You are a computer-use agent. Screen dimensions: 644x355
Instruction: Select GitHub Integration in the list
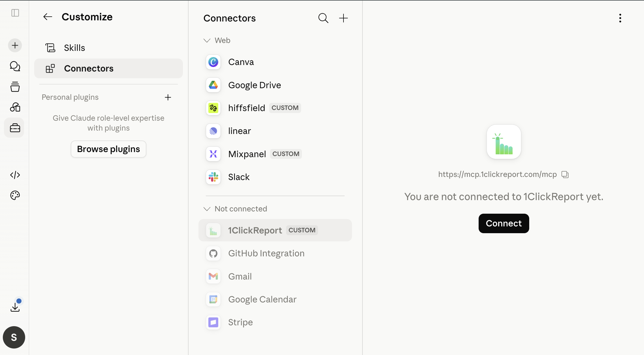coord(275,253)
